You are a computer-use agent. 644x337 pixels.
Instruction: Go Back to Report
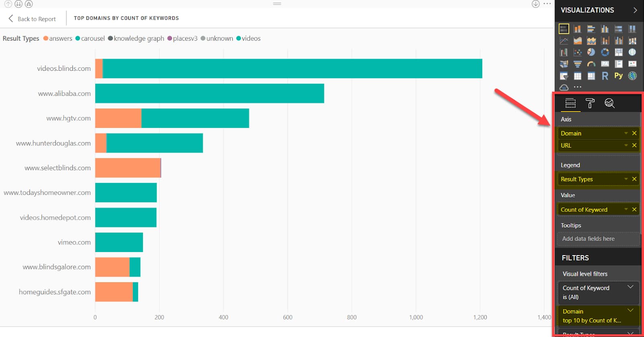click(x=32, y=19)
